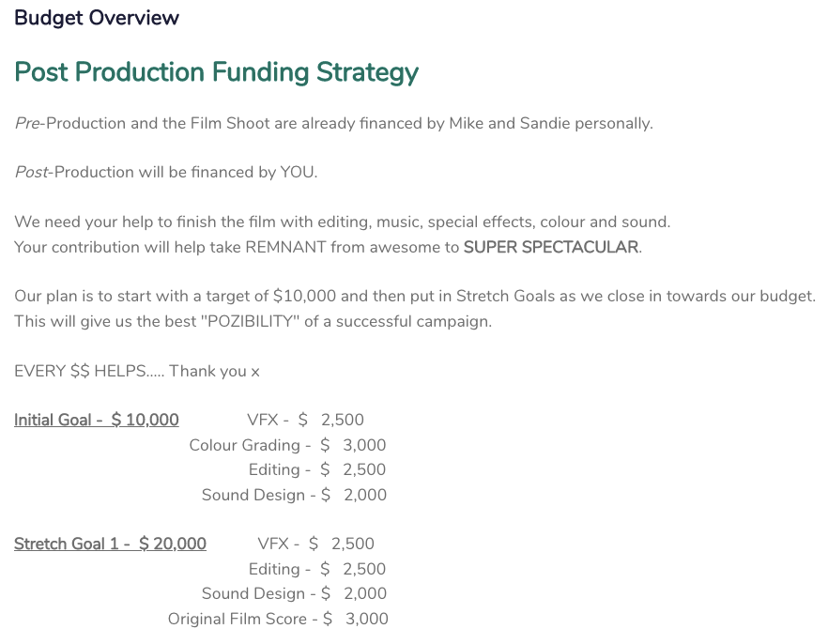Click the Colour Grading - $3,000 line

pos(288,445)
